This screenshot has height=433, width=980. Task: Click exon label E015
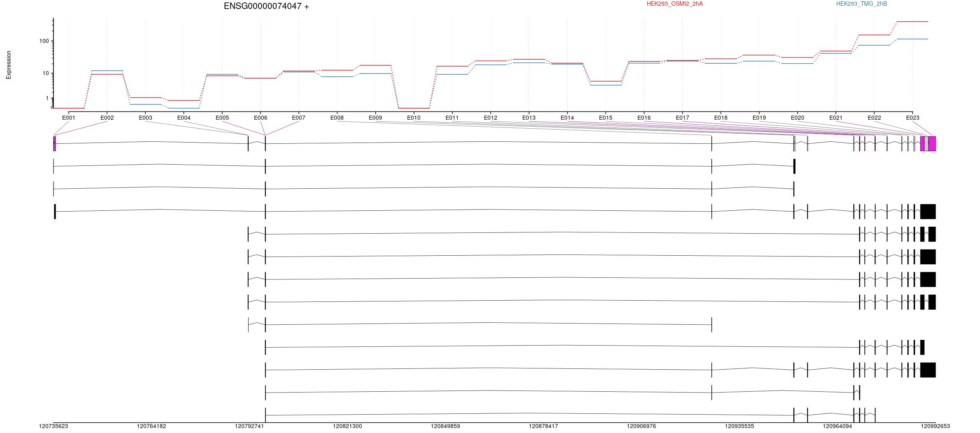(606, 118)
